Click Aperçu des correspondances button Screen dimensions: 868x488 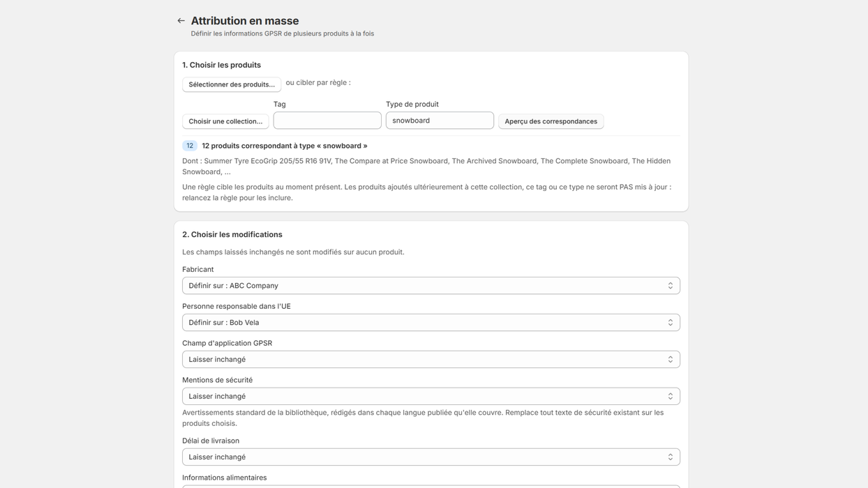pos(551,121)
